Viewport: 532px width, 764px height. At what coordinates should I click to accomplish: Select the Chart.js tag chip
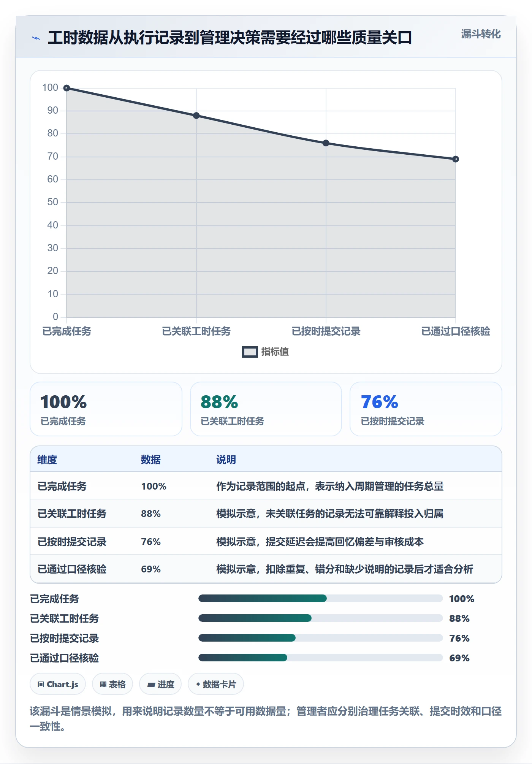tap(58, 684)
